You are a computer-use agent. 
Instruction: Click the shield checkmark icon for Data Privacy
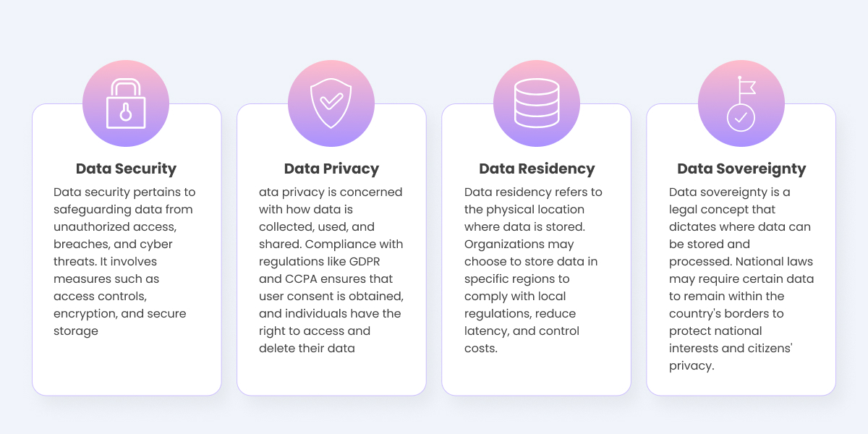[x=331, y=103]
